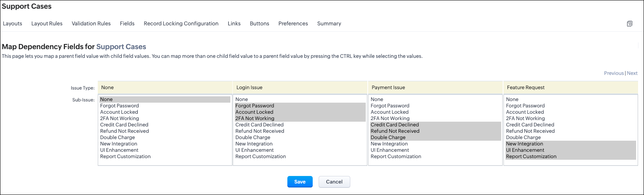The height and width of the screenshot is (195, 644).
Task: Select New Integration under Feature Request
Action: (x=524, y=144)
